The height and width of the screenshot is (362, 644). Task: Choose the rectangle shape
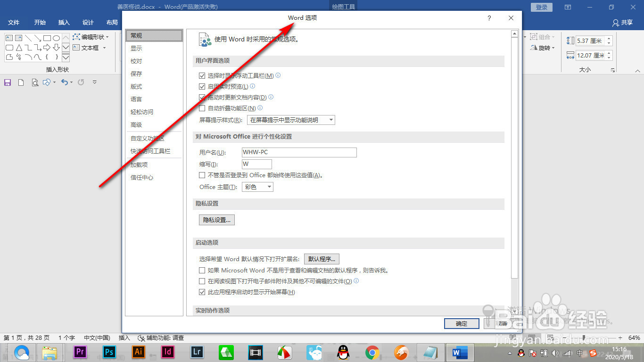coord(47,38)
